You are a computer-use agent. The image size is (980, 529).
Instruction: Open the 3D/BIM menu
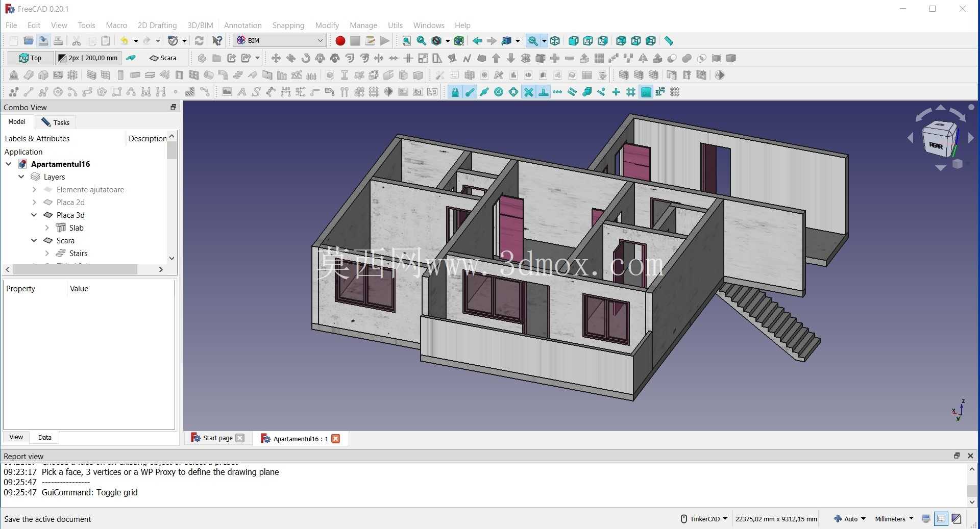click(200, 25)
